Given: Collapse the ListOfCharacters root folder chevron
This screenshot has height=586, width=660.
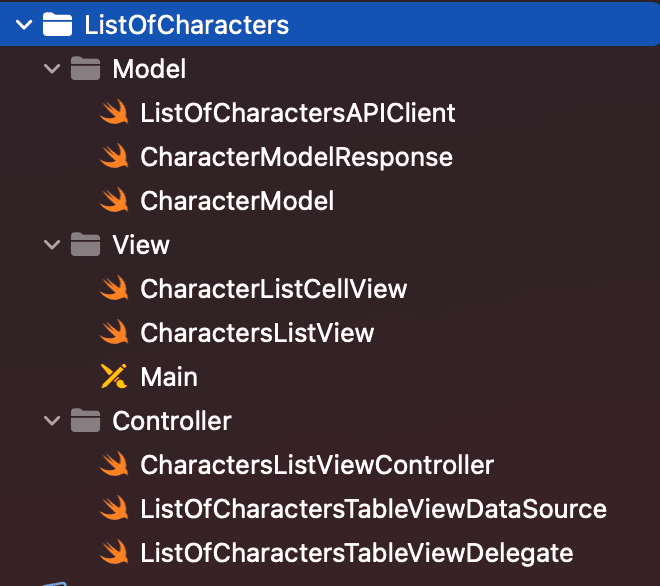Looking at the screenshot, I should pyautogui.click(x=24, y=25).
